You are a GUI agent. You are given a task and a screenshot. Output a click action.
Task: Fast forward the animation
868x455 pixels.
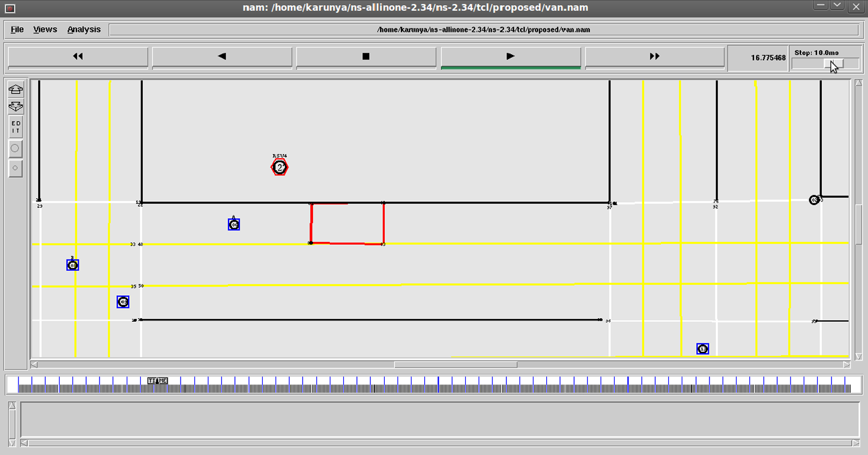(x=654, y=57)
